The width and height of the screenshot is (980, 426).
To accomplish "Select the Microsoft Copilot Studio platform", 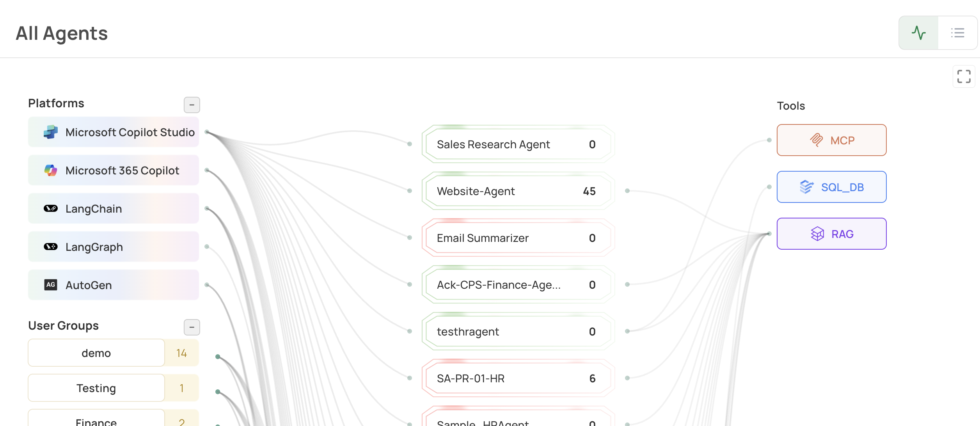I will point(114,132).
